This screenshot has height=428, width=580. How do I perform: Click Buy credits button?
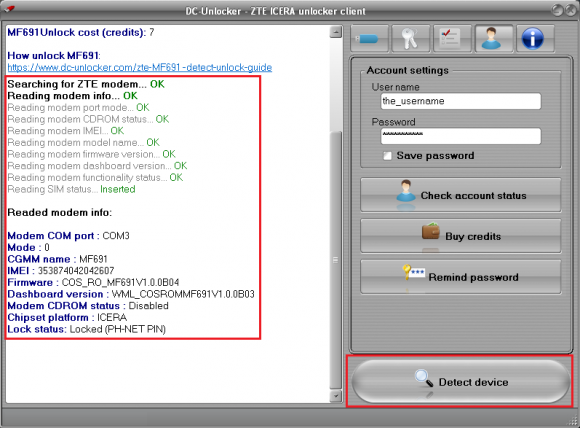pos(461,236)
